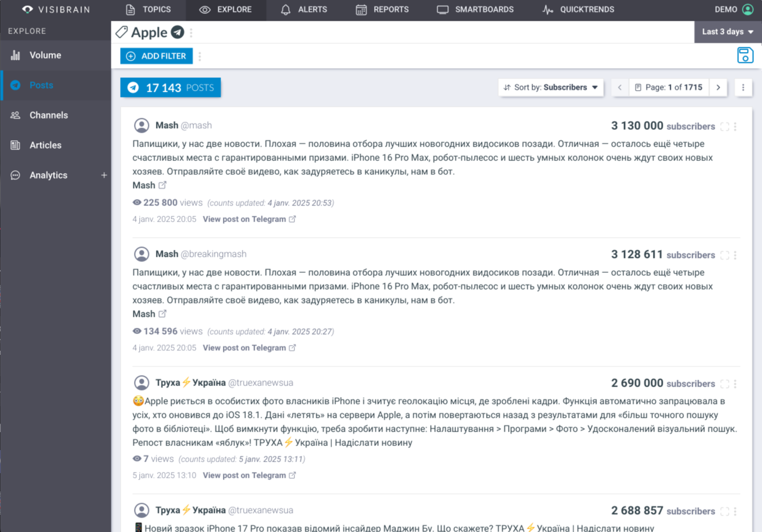Click the 3 128 611 subscribers count
Image resolution: width=762 pixels, height=532 pixels.
(663, 254)
